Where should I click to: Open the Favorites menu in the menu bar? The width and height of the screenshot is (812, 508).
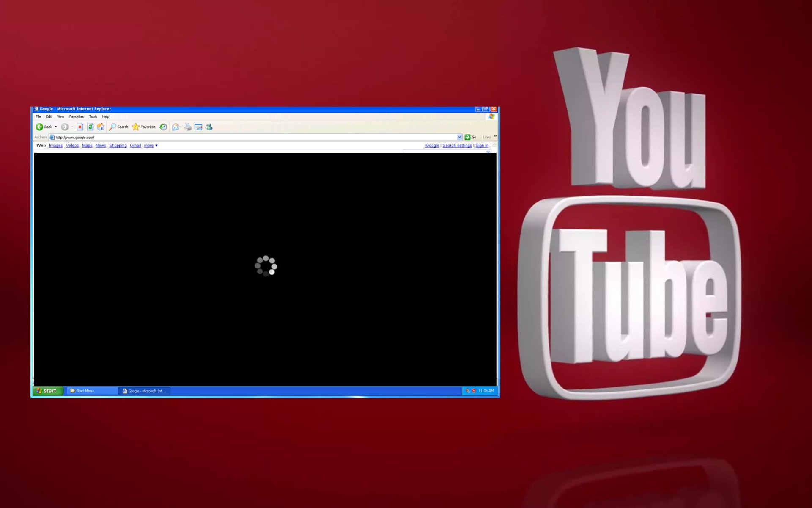click(77, 116)
